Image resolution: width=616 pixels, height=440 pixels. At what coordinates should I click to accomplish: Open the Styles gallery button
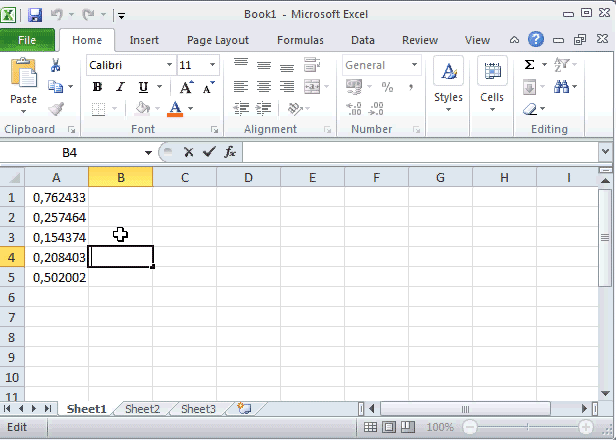pos(448,82)
